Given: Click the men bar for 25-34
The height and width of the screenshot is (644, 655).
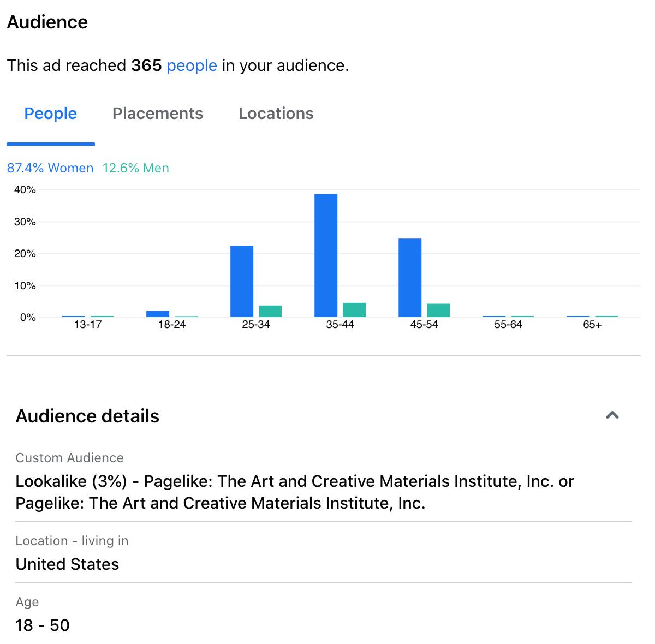Looking at the screenshot, I should 270,311.
